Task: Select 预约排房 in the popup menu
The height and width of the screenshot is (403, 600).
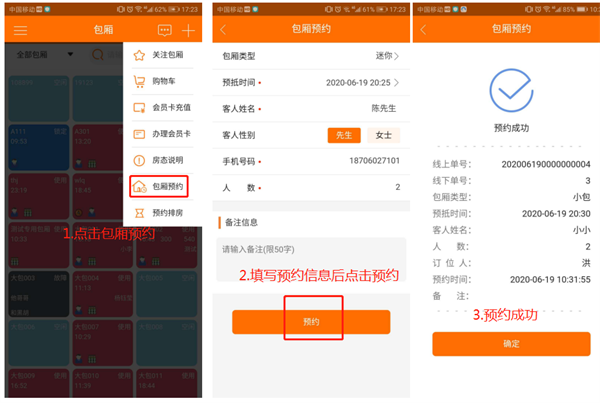Action: point(162,213)
